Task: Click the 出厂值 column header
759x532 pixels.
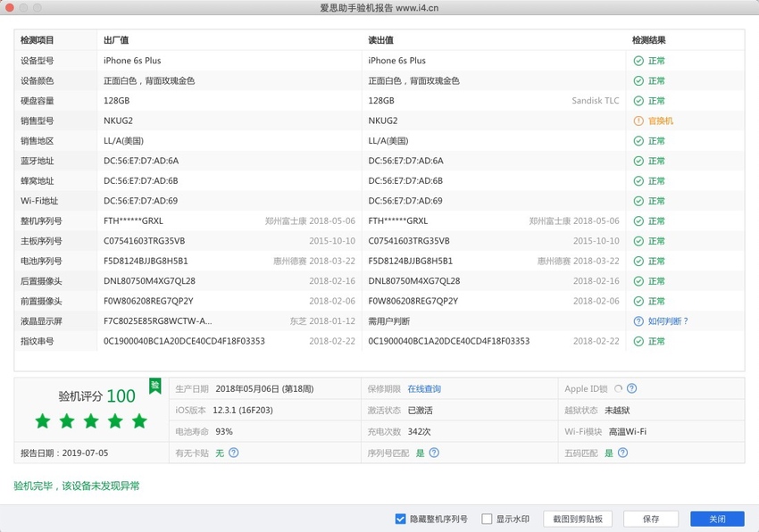Action: 116,40
